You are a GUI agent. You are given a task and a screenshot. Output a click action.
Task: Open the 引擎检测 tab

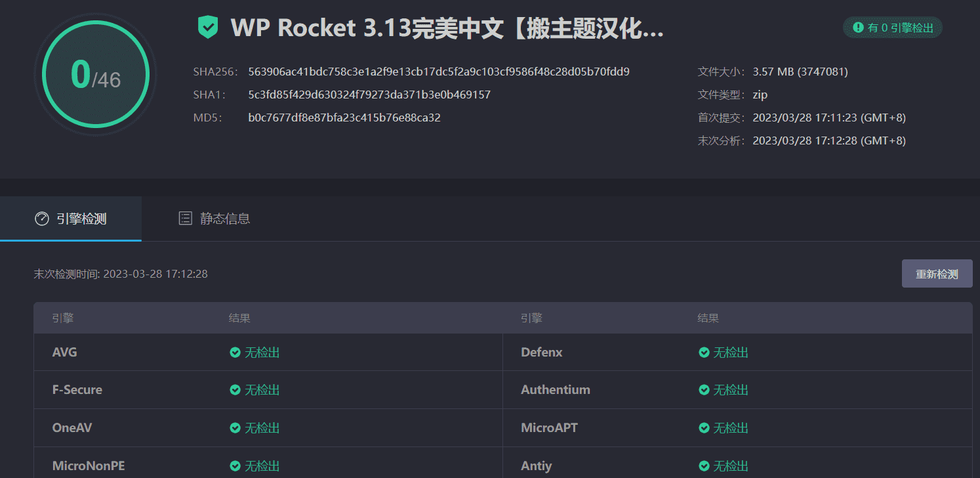71,219
